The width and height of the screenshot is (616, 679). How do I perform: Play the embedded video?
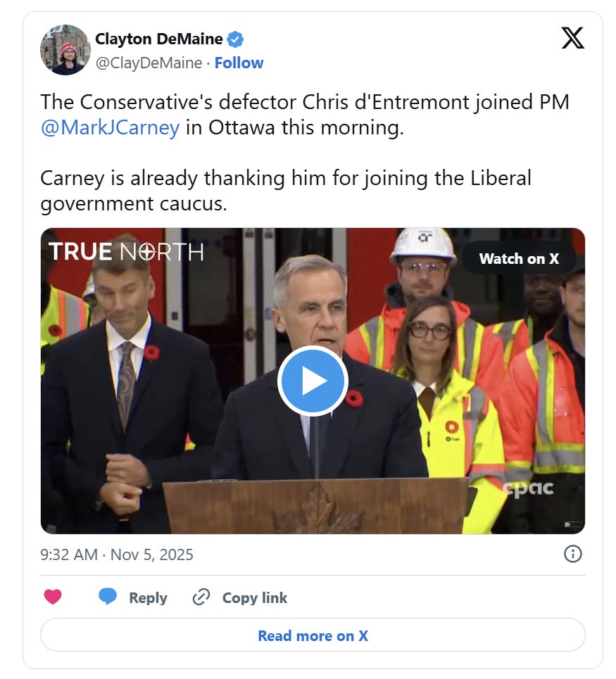313,381
